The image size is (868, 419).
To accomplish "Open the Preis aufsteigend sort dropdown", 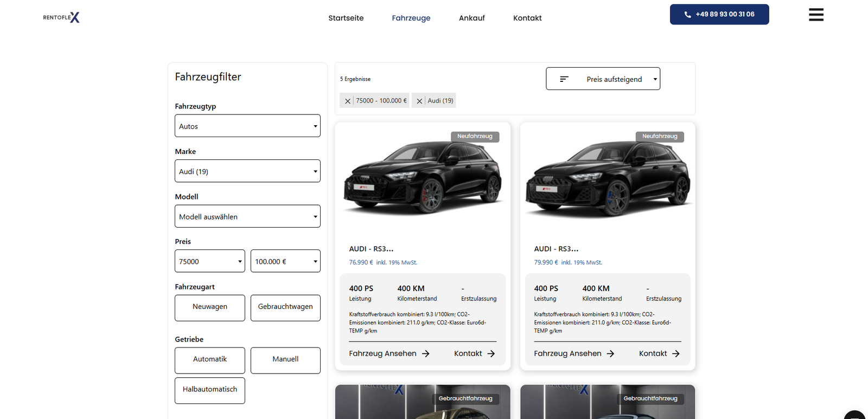I will point(603,79).
